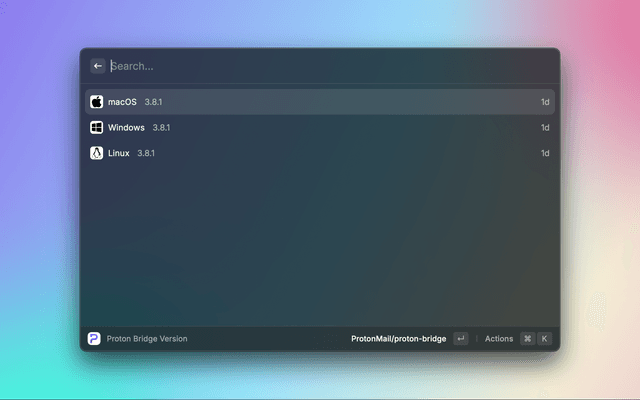Viewport: 640px width, 400px height.
Task: Click the Proton Bridge extension icon
Action: tap(94, 339)
